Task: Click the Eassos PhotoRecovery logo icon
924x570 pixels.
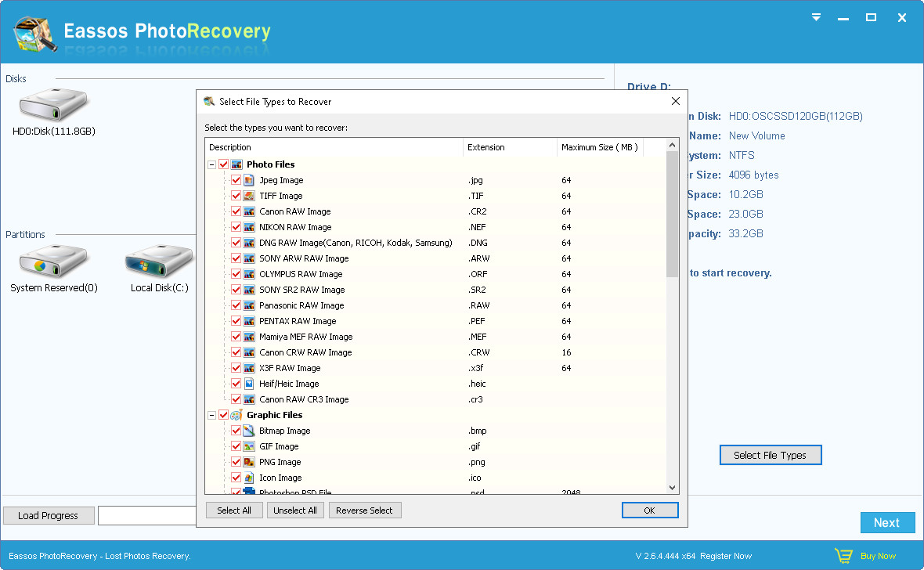Action: coord(34,34)
